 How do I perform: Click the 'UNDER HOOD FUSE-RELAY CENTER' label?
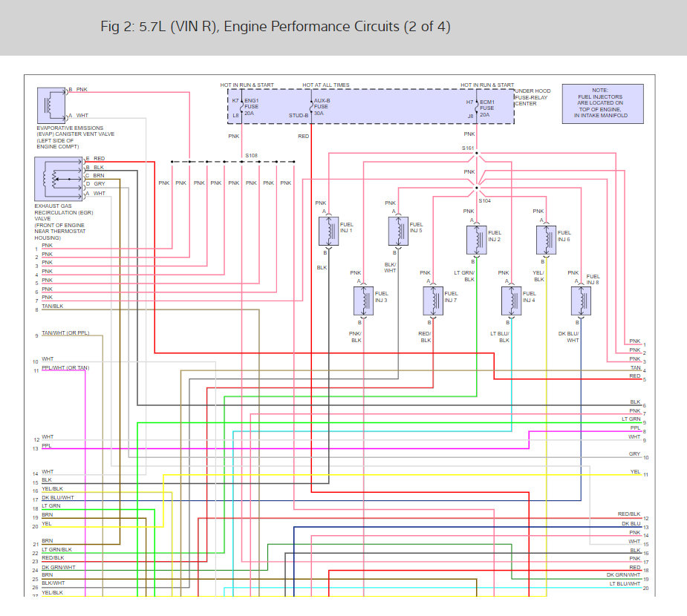click(533, 97)
